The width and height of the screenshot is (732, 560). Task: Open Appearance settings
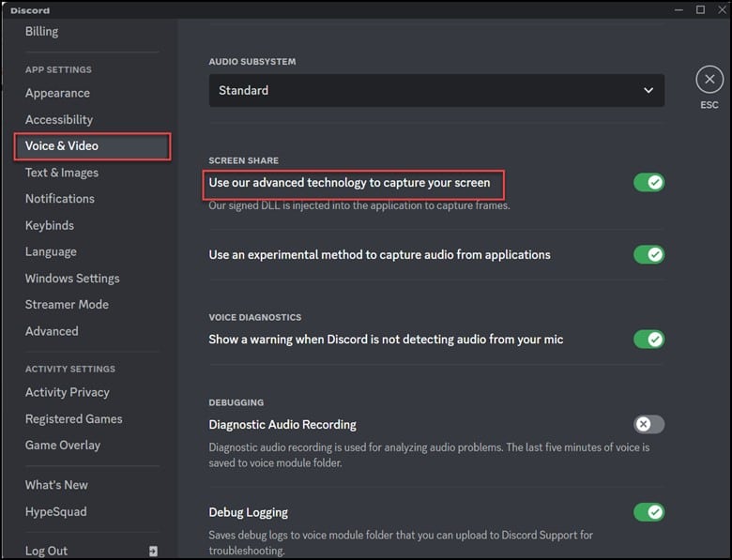click(x=57, y=93)
